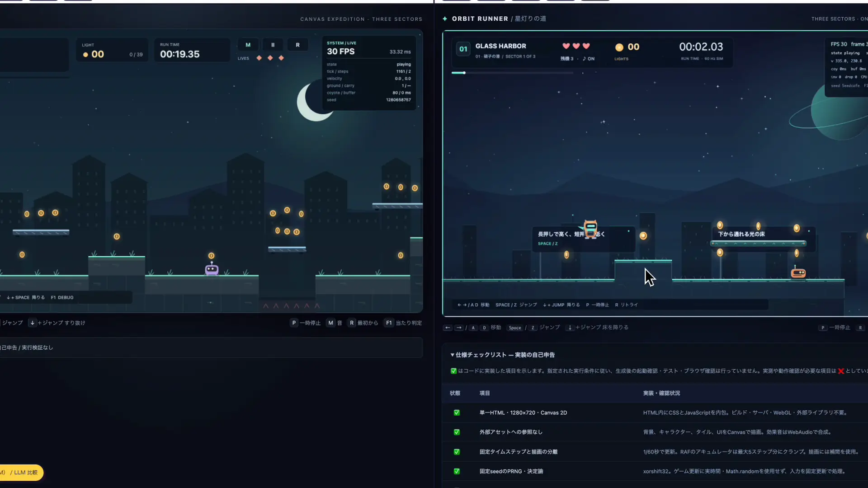
Task: Click the F1 keycap next to 当たり判定
Action: point(389,323)
